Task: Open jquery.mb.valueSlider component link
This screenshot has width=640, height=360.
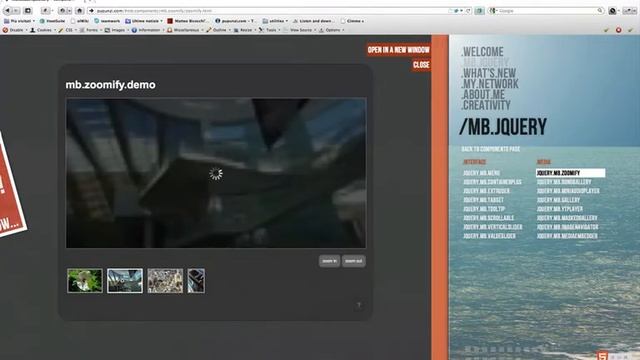Action: point(489,236)
